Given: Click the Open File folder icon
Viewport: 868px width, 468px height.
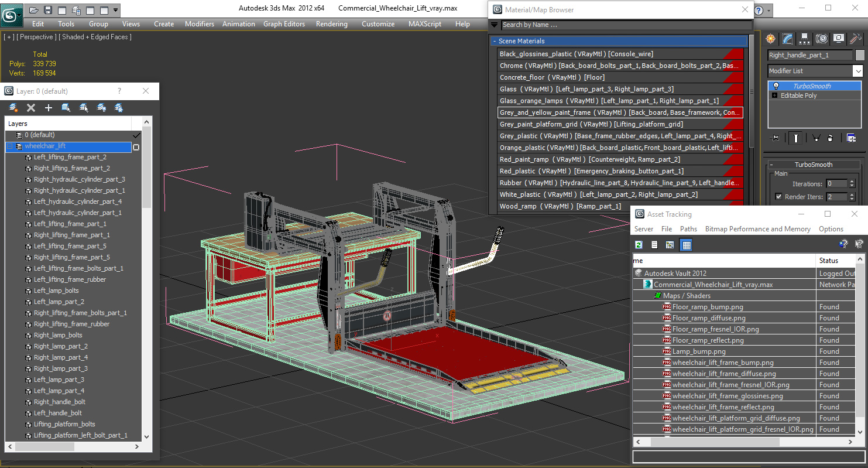Looking at the screenshot, I should (34, 10).
